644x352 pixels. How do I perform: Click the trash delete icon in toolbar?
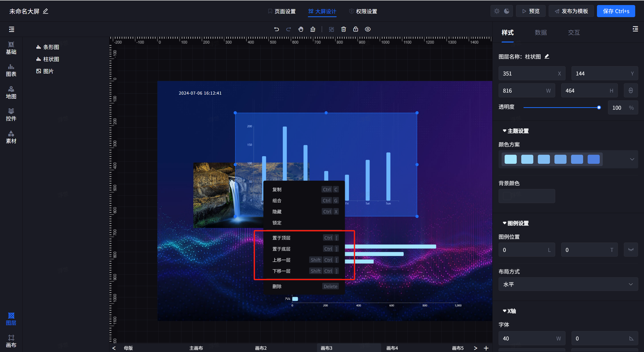(x=343, y=29)
